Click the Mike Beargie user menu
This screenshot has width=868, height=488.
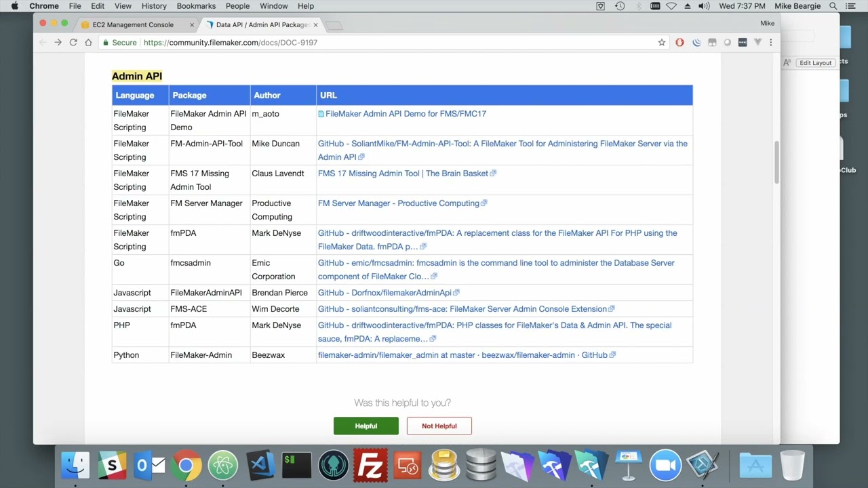click(799, 6)
